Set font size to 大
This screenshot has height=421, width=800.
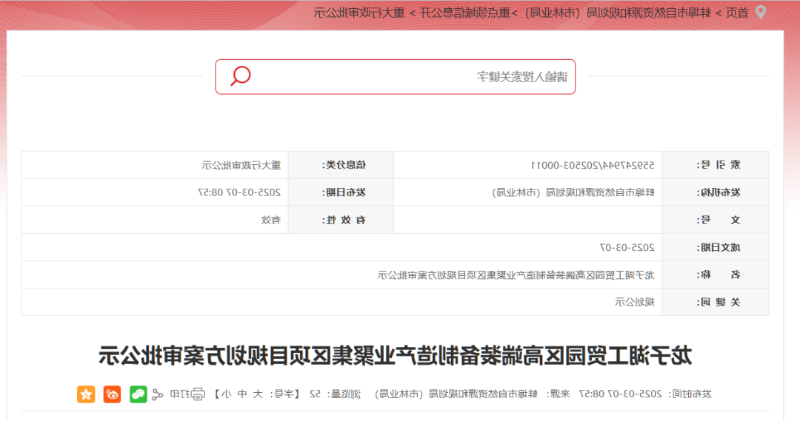point(258,394)
